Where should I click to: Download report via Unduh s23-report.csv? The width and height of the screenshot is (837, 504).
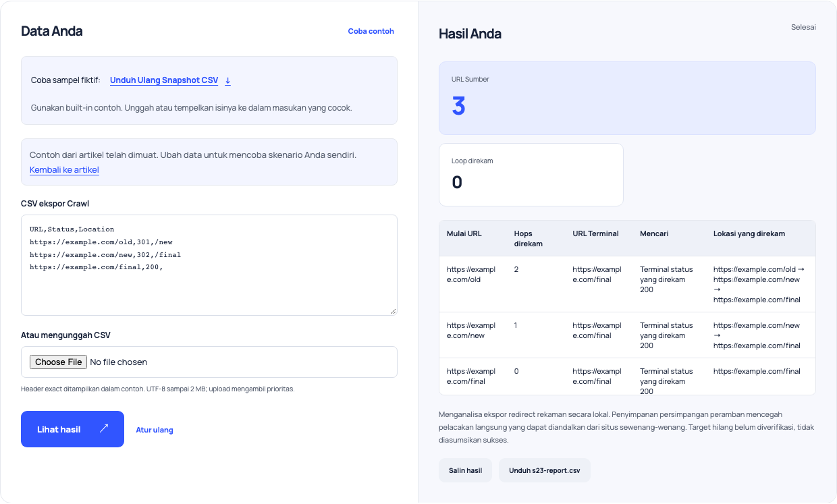coord(545,470)
